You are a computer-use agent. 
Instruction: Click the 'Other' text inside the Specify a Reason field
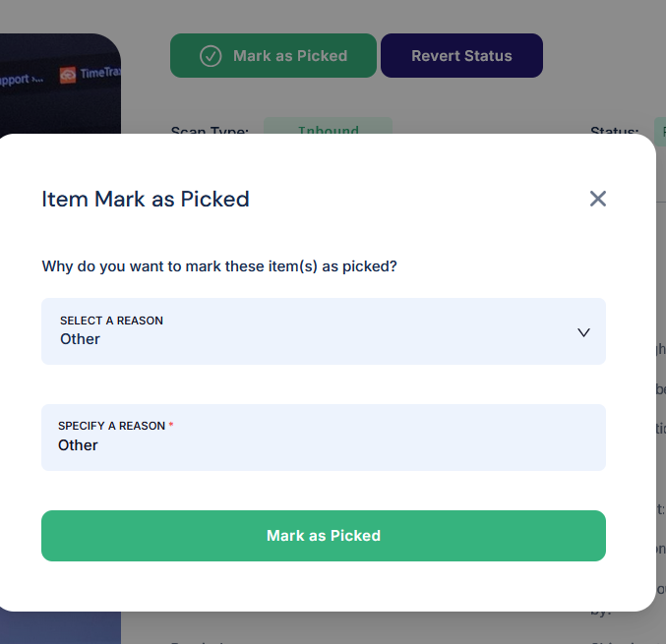pos(78,444)
